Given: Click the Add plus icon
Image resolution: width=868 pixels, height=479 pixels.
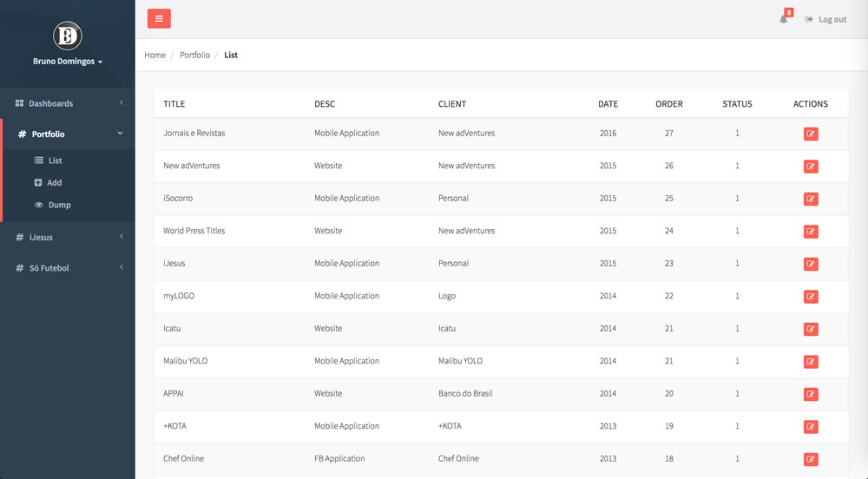Looking at the screenshot, I should (x=38, y=182).
